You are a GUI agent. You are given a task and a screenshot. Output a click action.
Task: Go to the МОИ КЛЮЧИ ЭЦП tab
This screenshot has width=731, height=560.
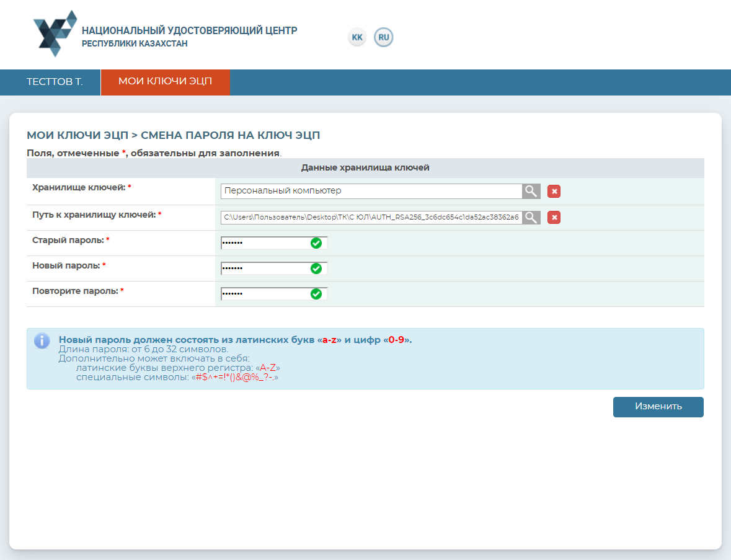pos(165,82)
